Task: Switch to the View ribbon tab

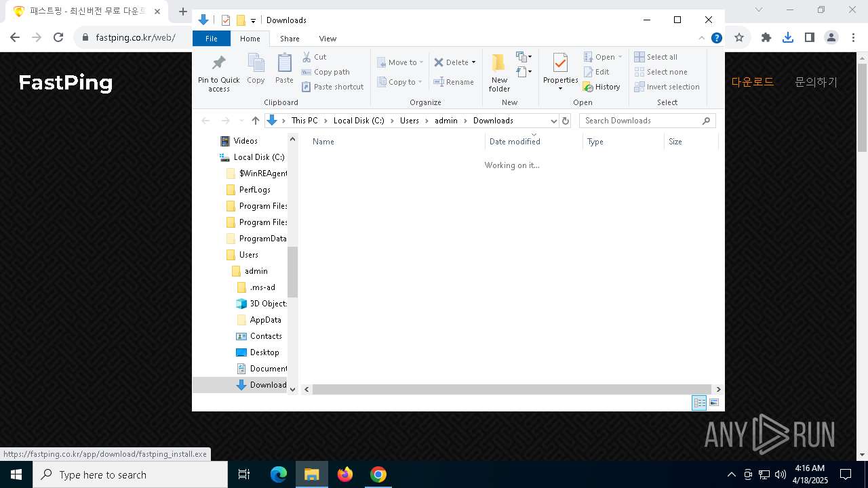Action: point(328,39)
